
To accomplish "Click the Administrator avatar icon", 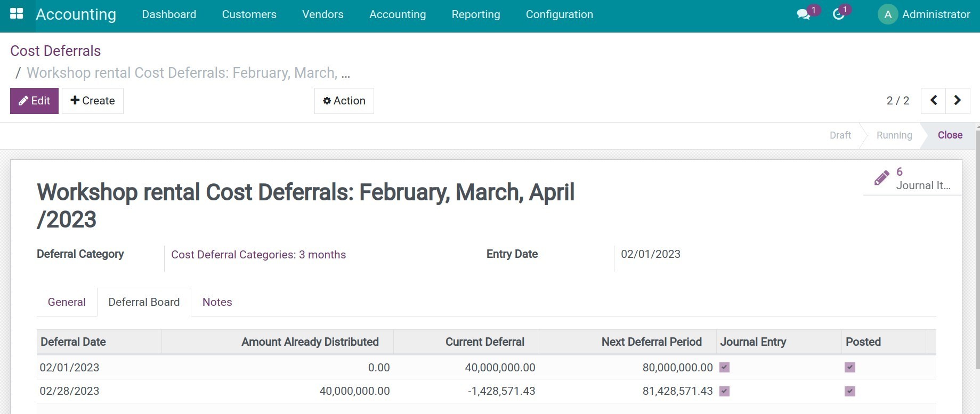I will pyautogui.click(x=887, y=14).
